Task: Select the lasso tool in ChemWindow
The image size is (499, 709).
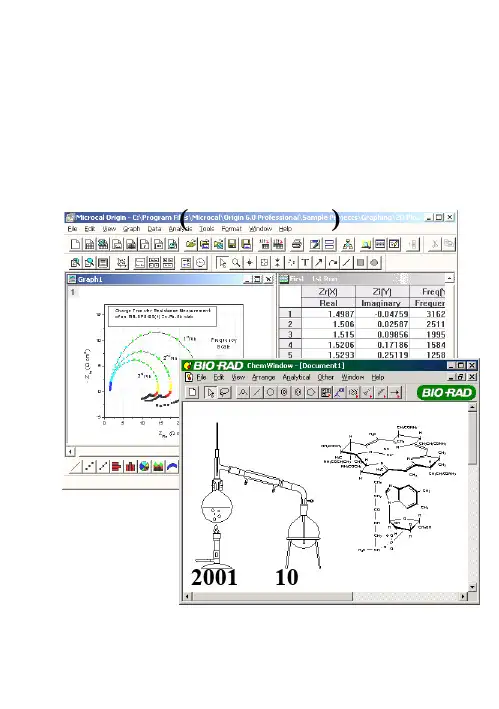Action: (225, 392)
